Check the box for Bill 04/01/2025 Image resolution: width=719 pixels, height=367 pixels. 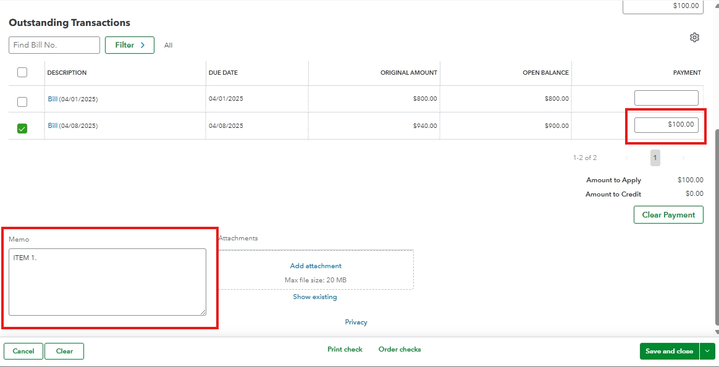tap(22, 102)
